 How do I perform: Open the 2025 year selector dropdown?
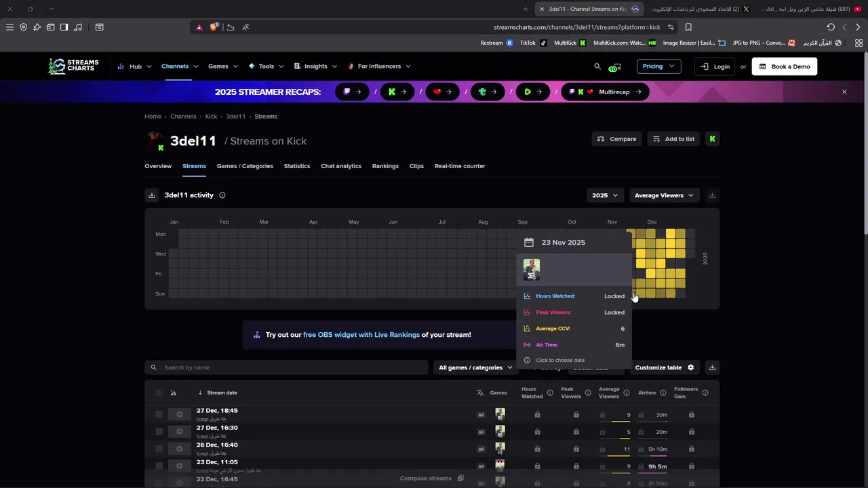tap(605, 195)
